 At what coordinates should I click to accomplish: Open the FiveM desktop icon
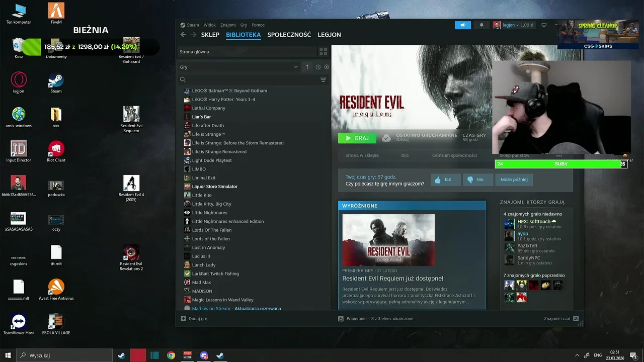click(56, 14)
